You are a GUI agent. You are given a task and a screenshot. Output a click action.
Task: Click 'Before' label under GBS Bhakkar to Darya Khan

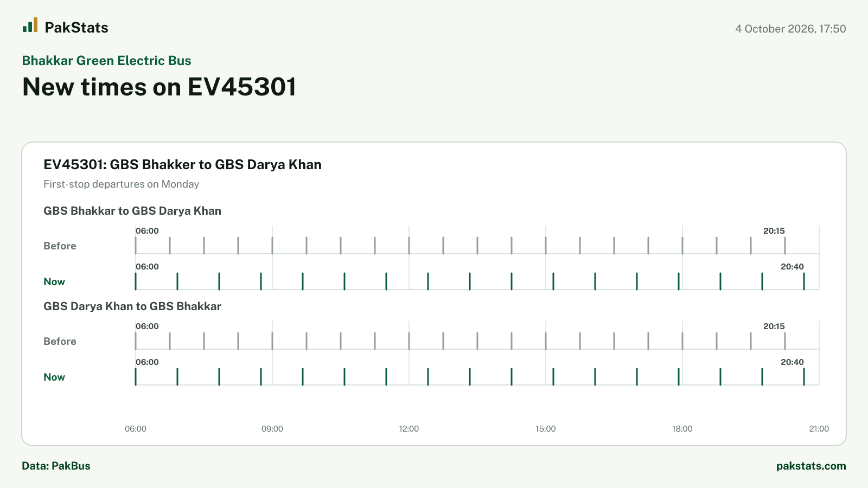(x=60, y=246)
